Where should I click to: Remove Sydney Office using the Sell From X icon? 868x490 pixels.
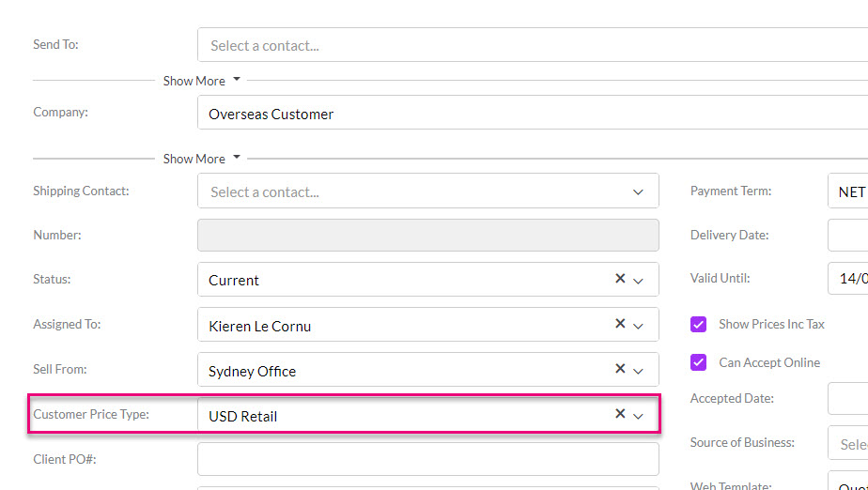point(620,369)
